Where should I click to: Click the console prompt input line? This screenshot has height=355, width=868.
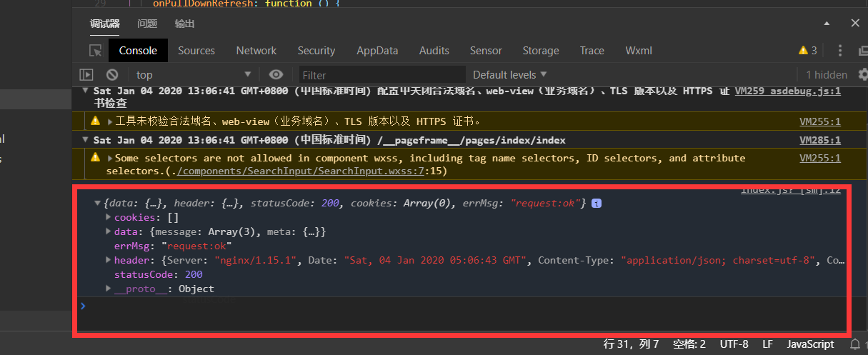coord(464,306)
